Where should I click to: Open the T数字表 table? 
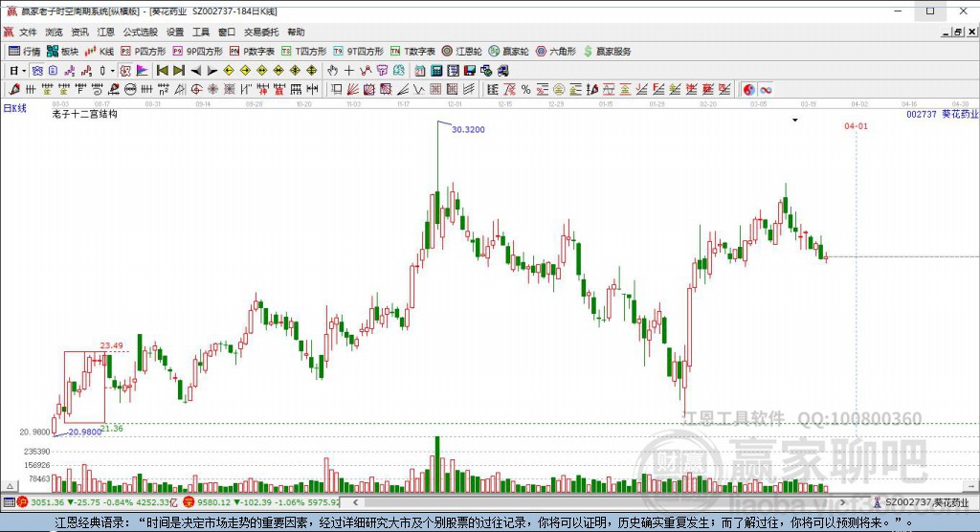tap(412, 52)
